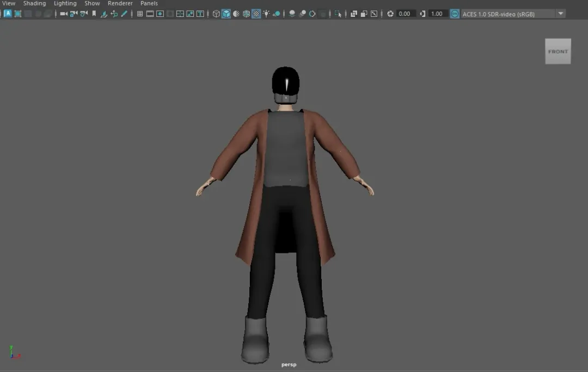Open the Renderer menu
Viewport: 588px width, 372px height.
pyautogui.click(x=120, y=3)
